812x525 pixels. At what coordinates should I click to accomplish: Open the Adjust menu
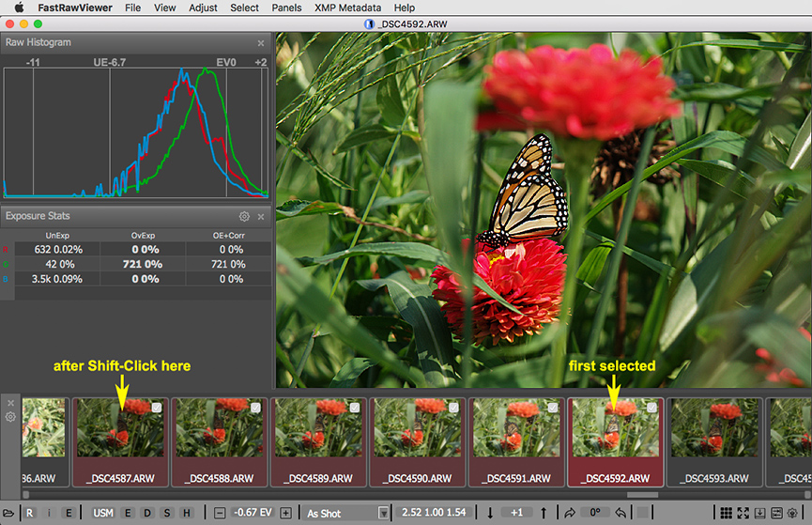202,8
